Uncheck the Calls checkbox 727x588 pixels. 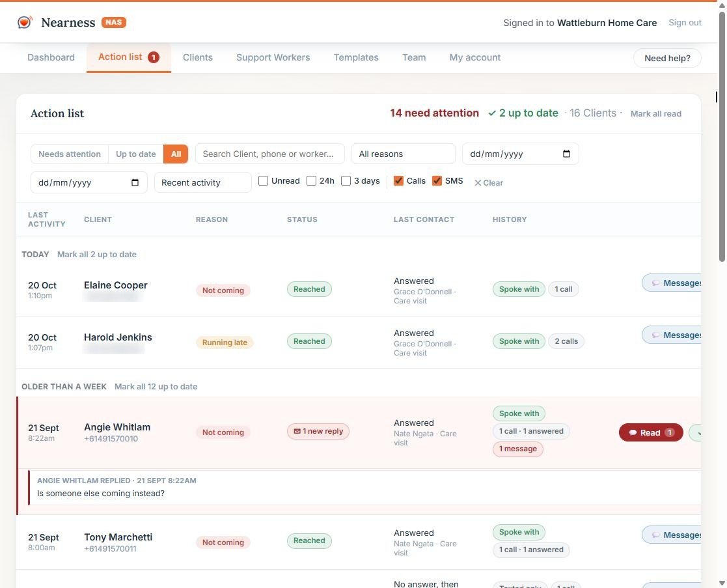[x=398, y=180]
